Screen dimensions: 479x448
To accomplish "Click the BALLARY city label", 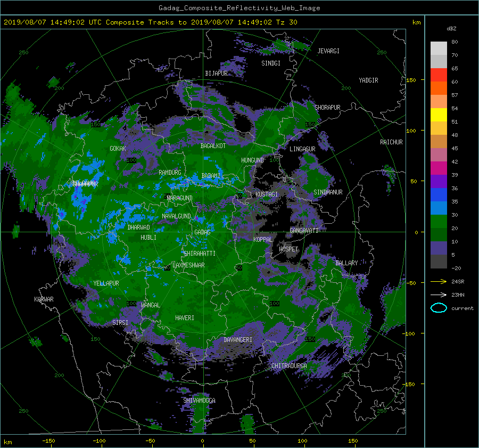I will [346, 263].
